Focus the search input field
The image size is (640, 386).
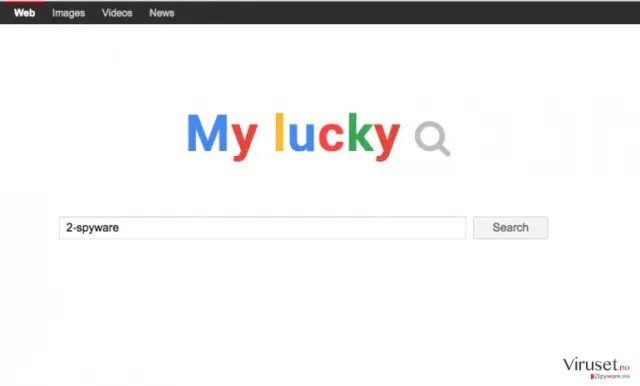[262, 228]
